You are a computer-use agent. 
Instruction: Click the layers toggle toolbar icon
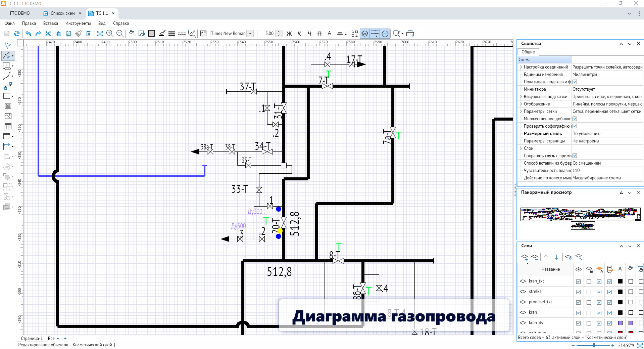[365, 34]
